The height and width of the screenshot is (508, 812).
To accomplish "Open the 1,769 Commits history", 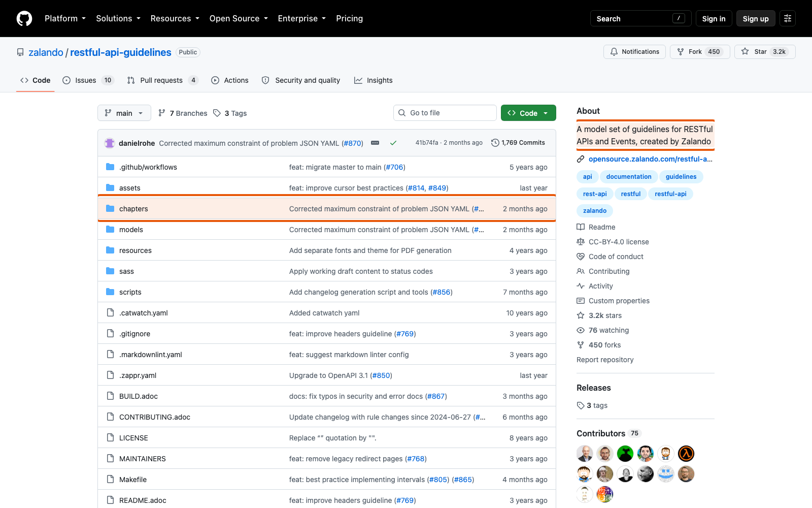I will (518, 143).
